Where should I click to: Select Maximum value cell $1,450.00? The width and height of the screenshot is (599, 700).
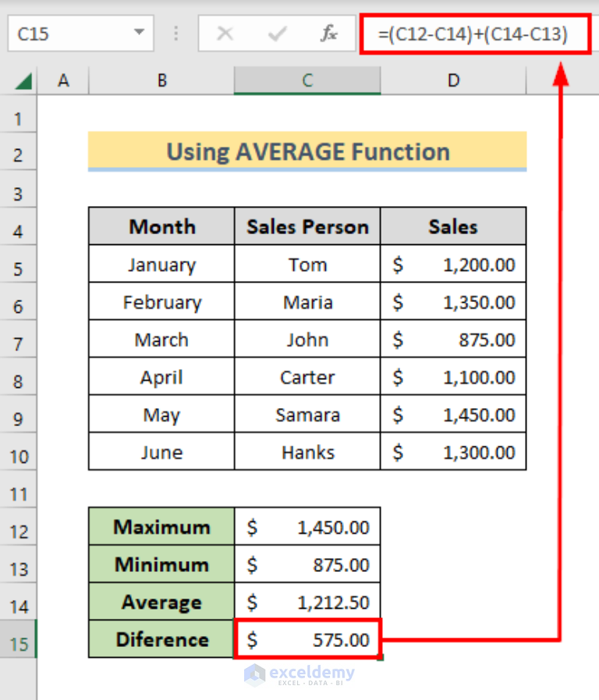click(307, 526)
